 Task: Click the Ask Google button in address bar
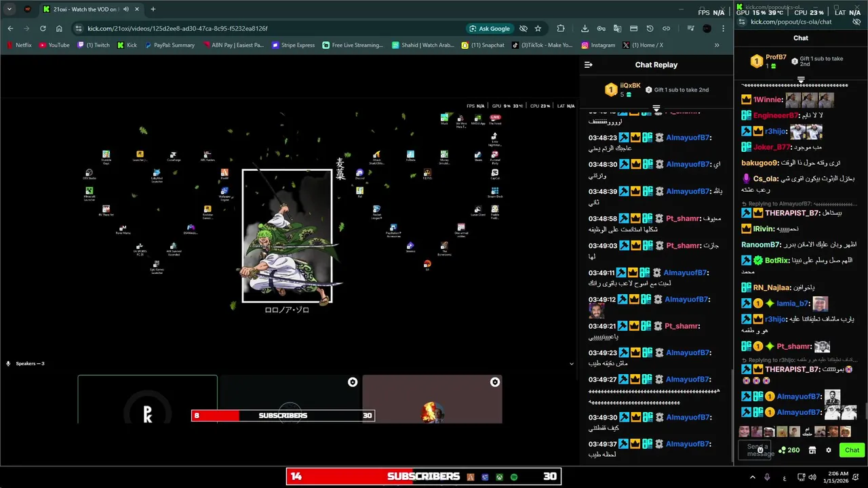point(489,28)
